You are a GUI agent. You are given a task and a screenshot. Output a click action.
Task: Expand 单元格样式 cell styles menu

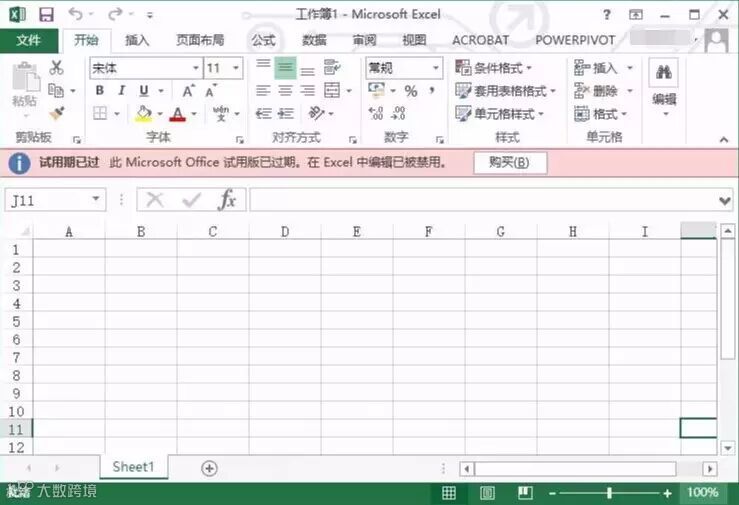500,114
